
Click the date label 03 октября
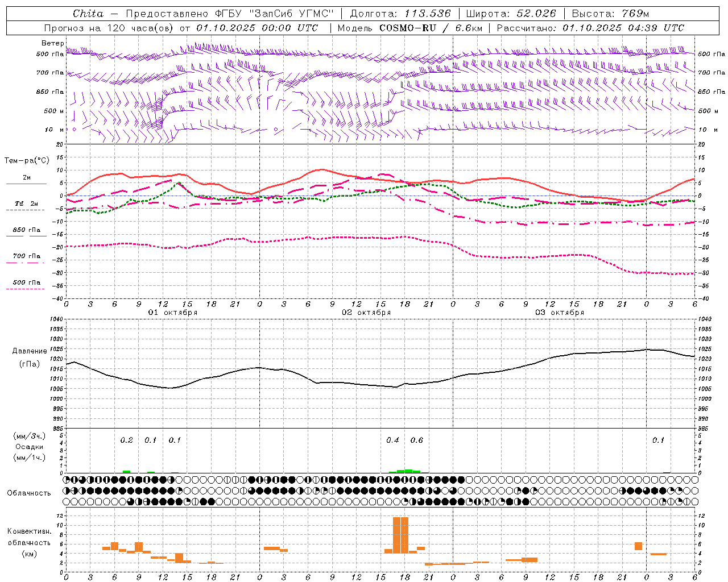pyautogui.click(x=560, y=313)
